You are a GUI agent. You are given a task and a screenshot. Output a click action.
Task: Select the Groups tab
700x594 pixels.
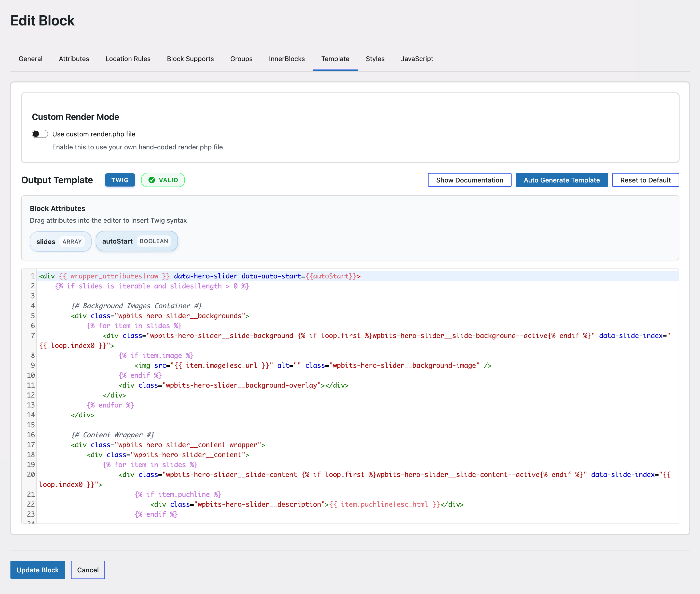click(242, 59)
